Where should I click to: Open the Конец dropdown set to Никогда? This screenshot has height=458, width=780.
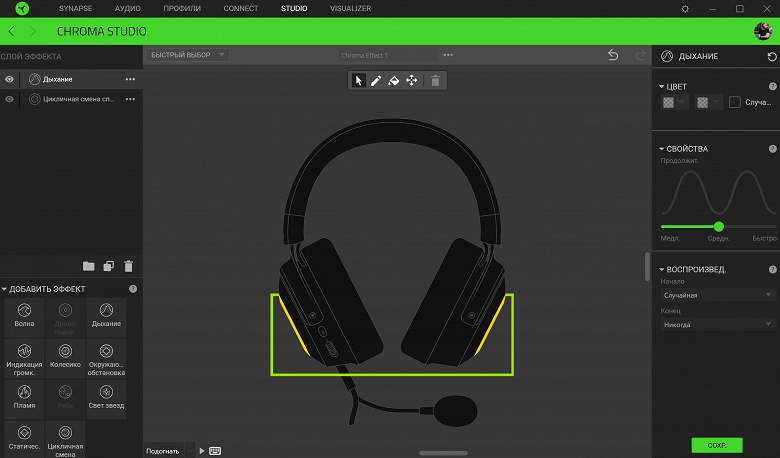[718, 325]
